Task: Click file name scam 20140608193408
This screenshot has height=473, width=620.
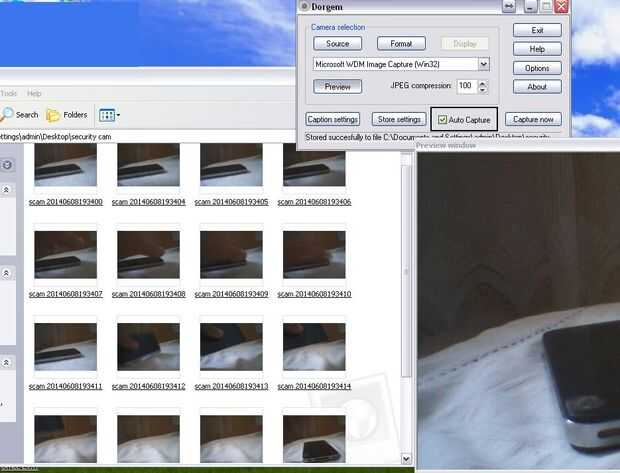Action: 148,294
